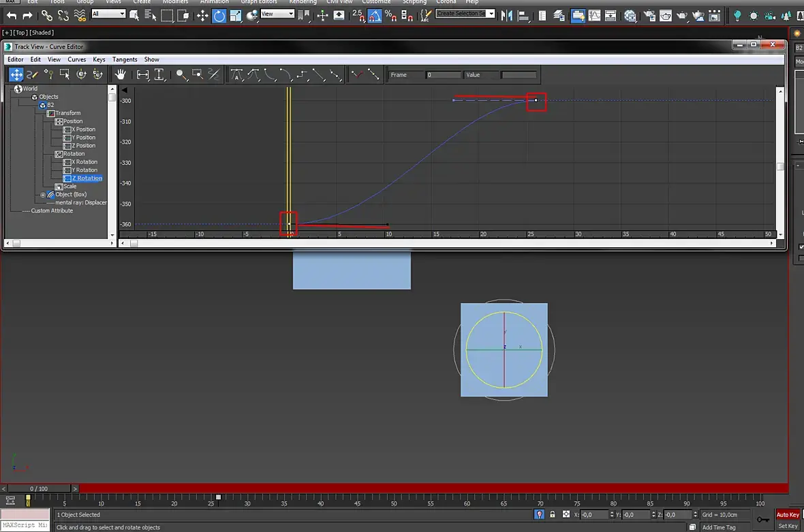This screenshot has width=804, height=532.
Task: Select Draw Curves pencil tool
Action: point(32,75)
